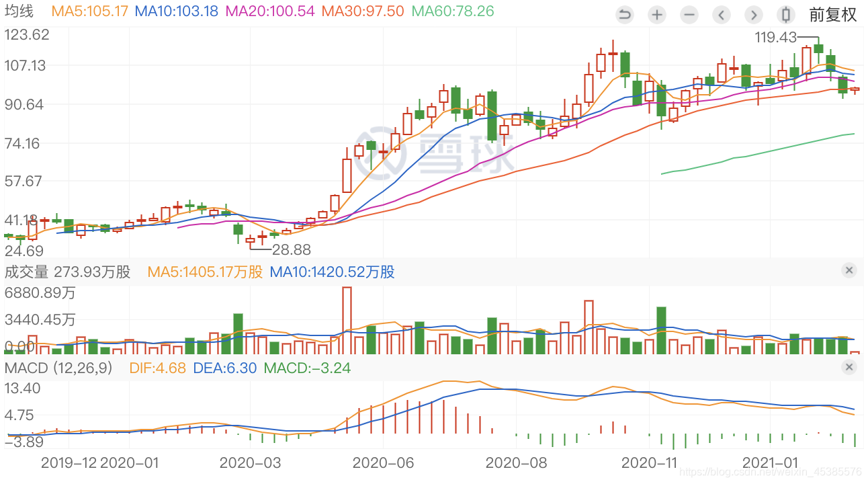Click the MA60:78.26 legend value
This screenshot has height=484, width=868.
click(x=452, y=11)
